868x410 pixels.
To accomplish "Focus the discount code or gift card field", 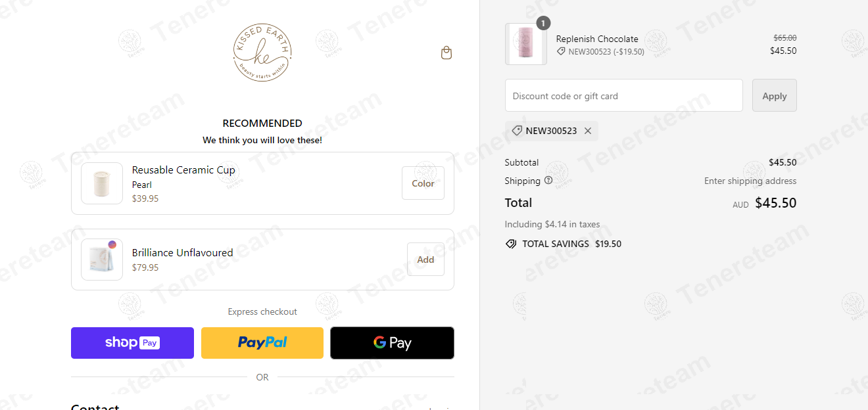I will tap(624, 96).
